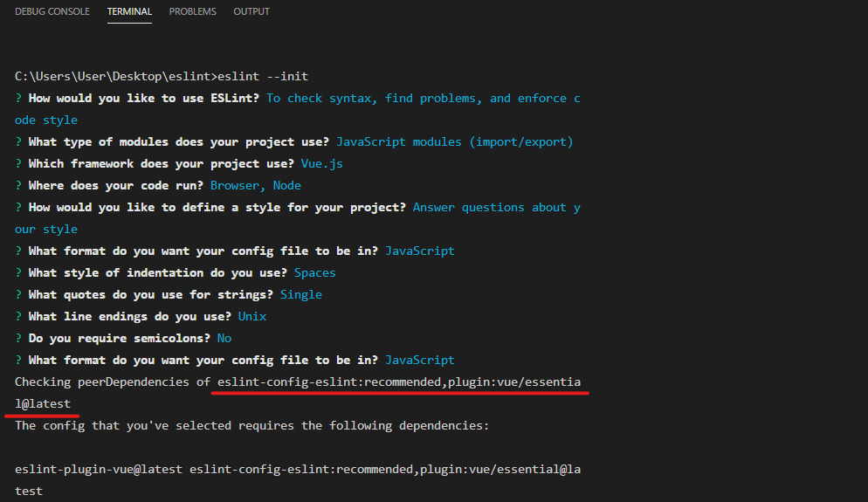Open the PROBLEMS tab
This screenshot has height=502, width=868.
coord(193,11)
